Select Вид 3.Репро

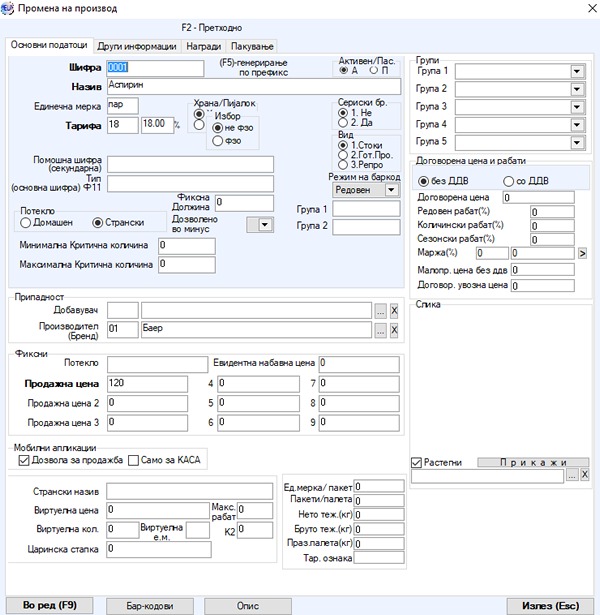pos(343,165)
